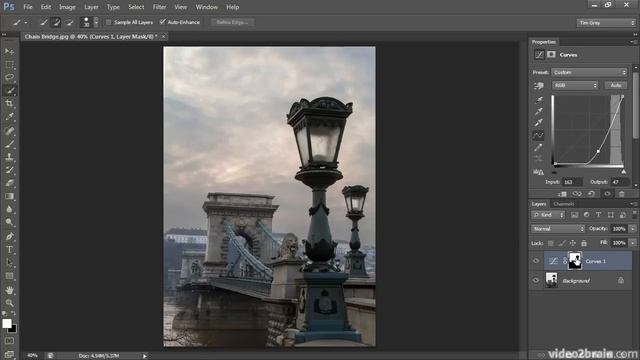Select the Type tool in toolbox
Viewport: 640px width, 360px height.
(x=9, y=249)
